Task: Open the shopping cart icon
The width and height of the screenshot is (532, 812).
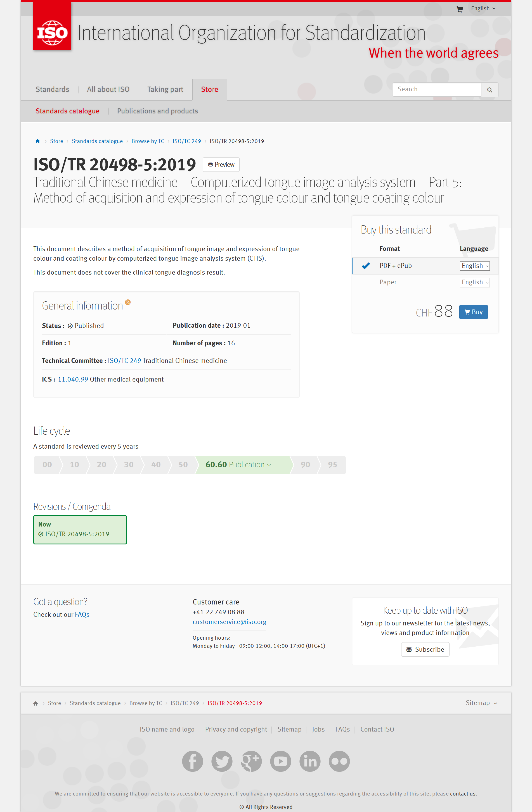Action: (460, 9)
